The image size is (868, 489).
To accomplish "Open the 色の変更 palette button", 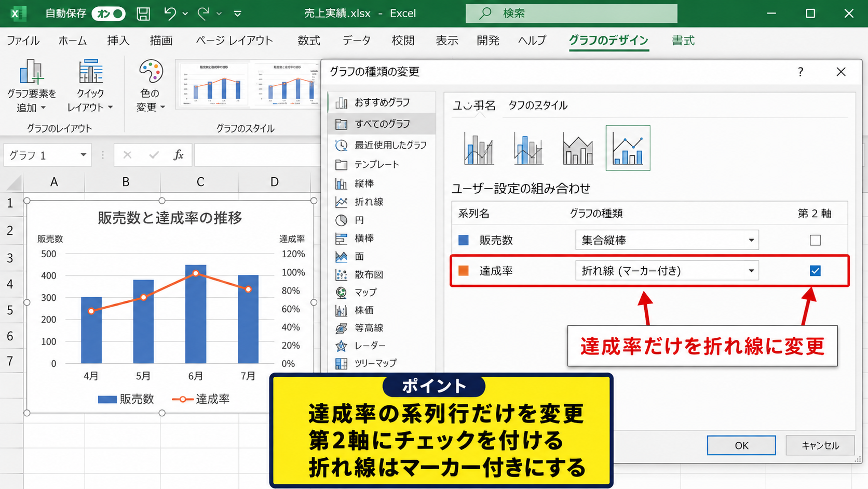I will click(151, 86).
